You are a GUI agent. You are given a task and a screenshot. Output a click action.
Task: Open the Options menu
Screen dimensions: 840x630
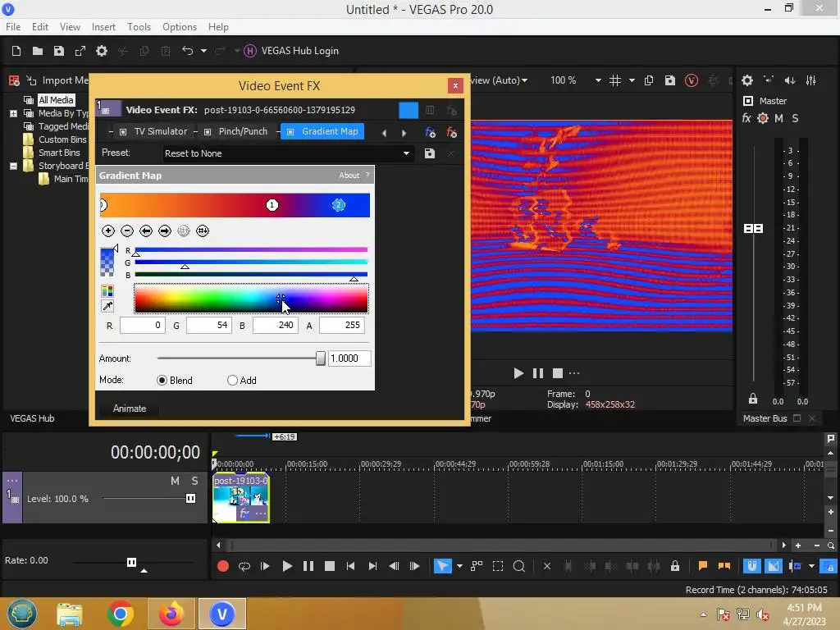pos(180,27)
